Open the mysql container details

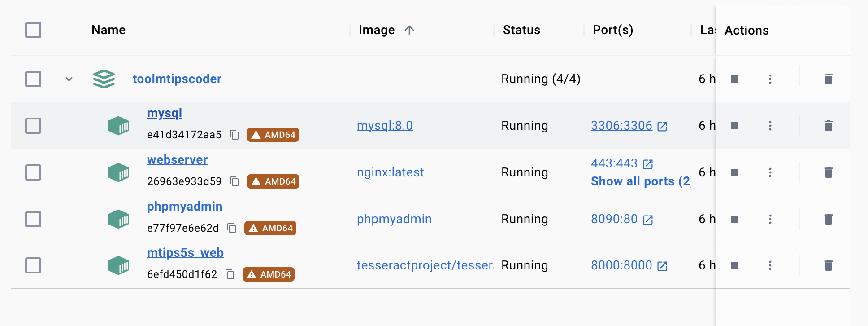165,114
